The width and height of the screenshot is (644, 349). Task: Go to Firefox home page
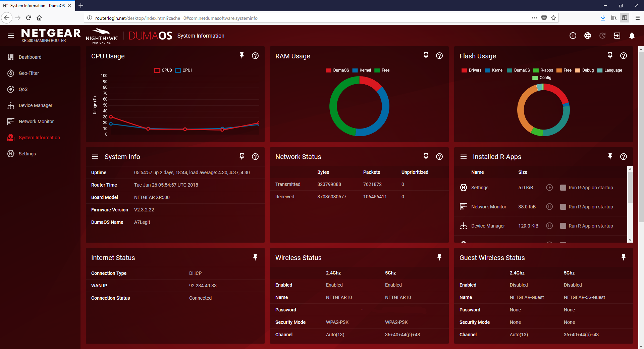tap(39, 18)
